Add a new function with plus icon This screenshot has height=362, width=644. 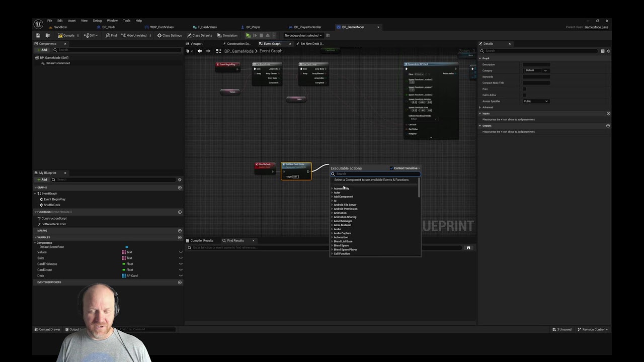180,212
